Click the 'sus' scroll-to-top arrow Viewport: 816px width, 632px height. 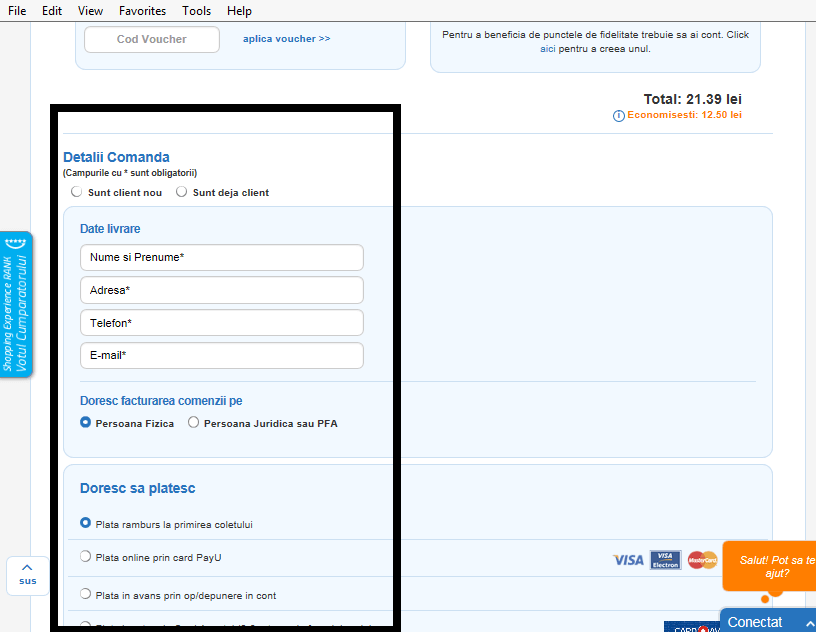tap(28, 575)
